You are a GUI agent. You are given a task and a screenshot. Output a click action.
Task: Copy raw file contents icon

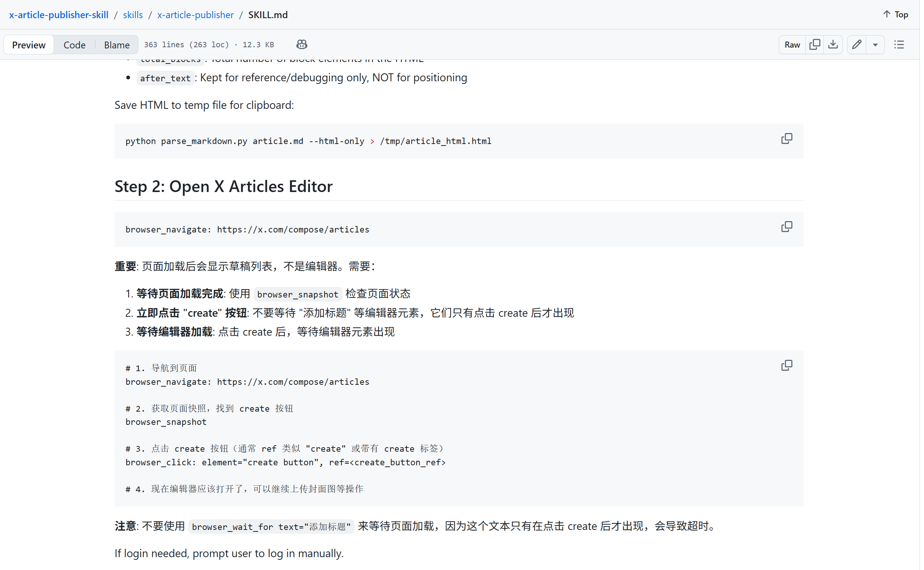[814, 45]
